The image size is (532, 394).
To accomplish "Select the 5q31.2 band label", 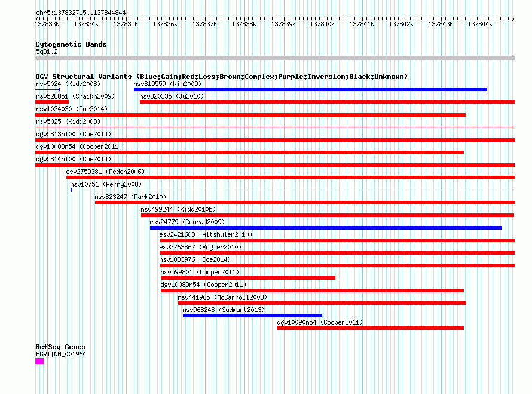I will (47, 52).
